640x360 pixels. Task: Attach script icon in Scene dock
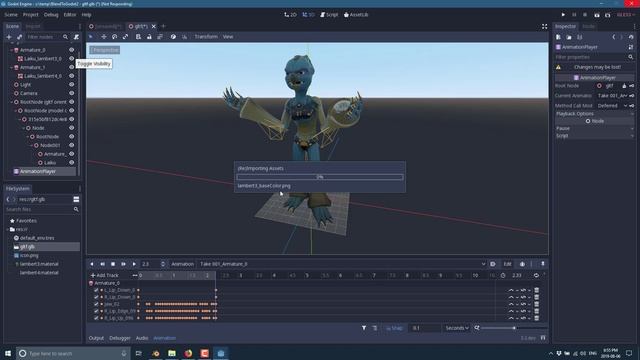76,37
